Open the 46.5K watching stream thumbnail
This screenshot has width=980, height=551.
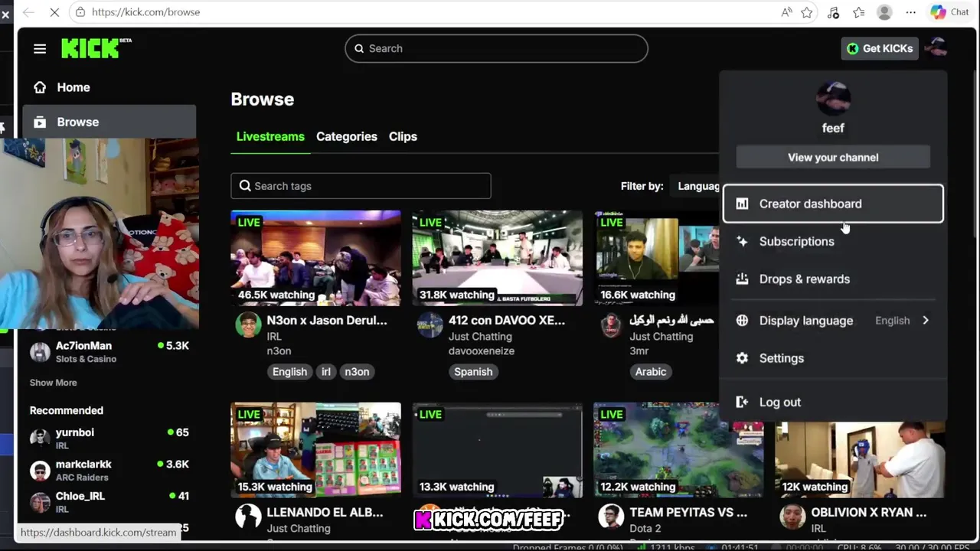[x=315, y=258]
